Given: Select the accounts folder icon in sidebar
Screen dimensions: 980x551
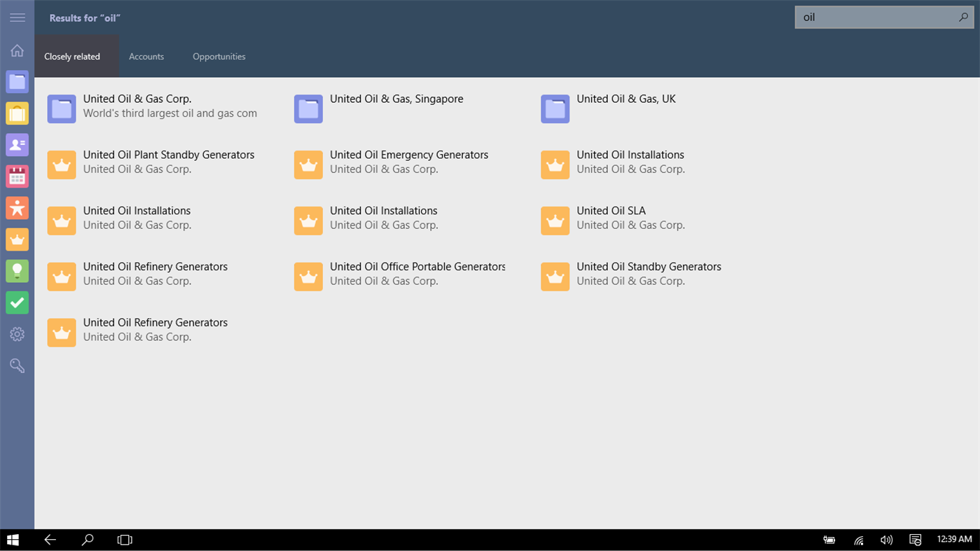Looking at the screenshot, I should (17, 81).
